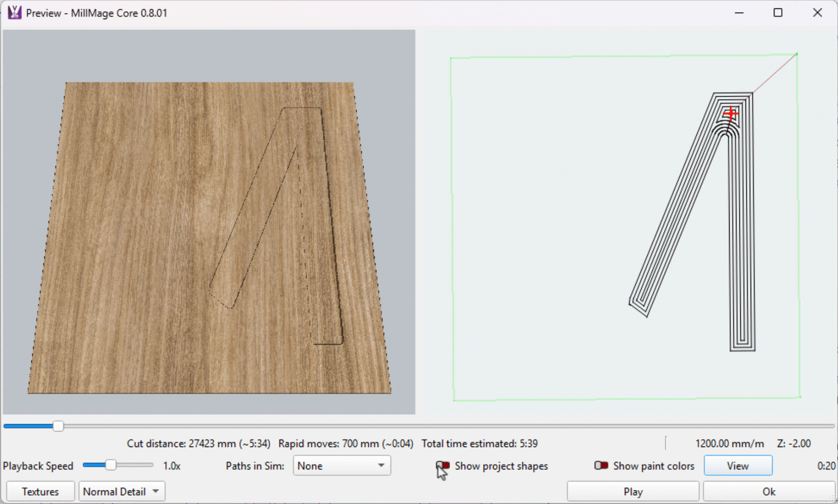Minimize the Preview window
Viewport: 838px width, 504px height.
(x=739, y=13)
